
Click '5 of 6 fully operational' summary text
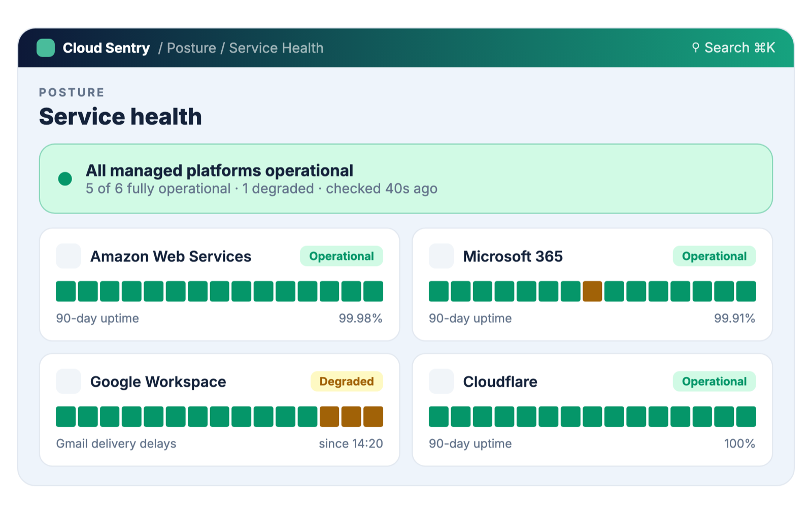click(x=158, y=189)
